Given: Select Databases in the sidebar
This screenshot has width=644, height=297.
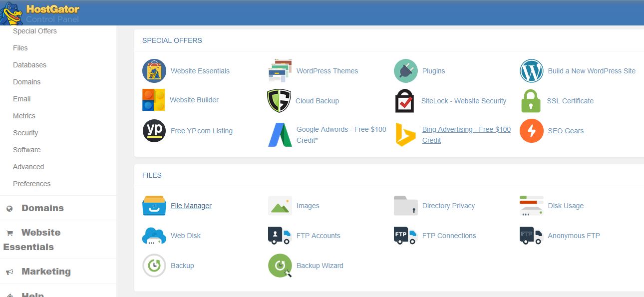Looking at the screenshot, I should coord(29,65).
